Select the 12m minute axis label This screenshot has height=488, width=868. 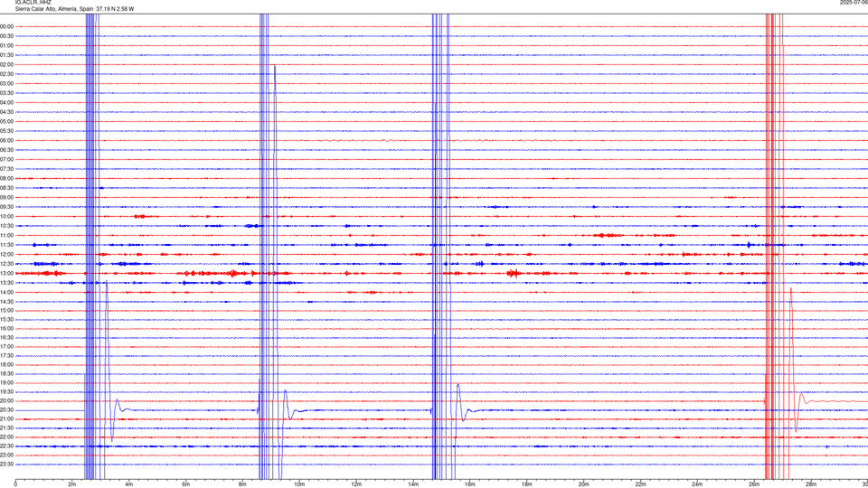(x=356, y=484)
